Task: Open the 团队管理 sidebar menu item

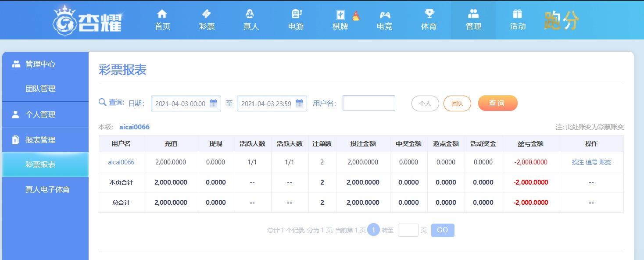Action: point(40,89)
